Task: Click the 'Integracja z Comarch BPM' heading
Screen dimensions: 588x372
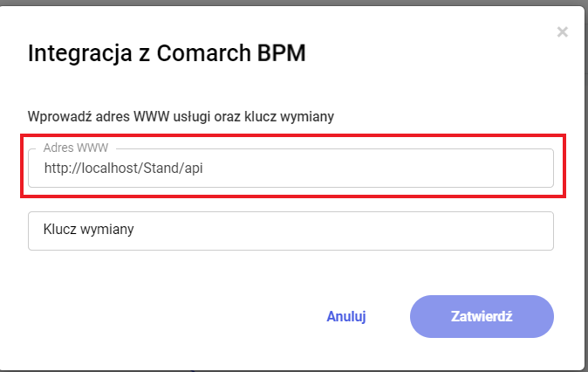Action: (x=167, y=53)
